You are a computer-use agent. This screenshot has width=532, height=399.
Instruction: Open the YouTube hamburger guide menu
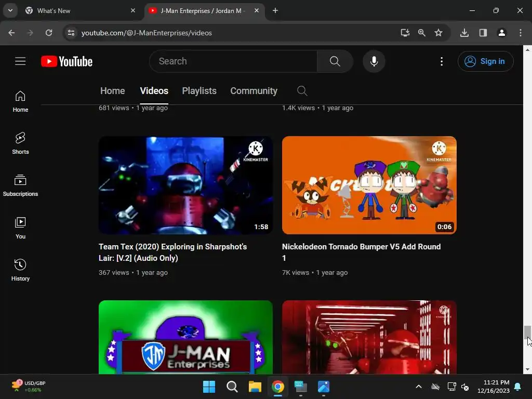click(x=20, y=61)
